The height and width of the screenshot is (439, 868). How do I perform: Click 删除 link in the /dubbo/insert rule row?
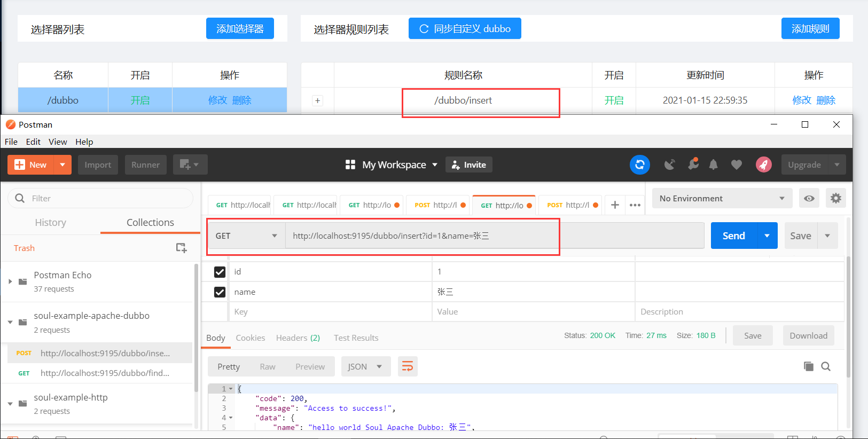(x=826, y=100)
